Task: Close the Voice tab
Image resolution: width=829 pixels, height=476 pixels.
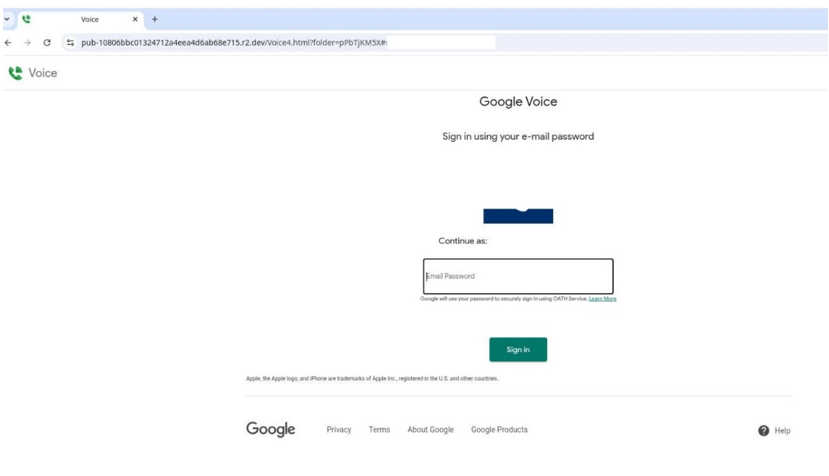Action: tap(136, 19)
